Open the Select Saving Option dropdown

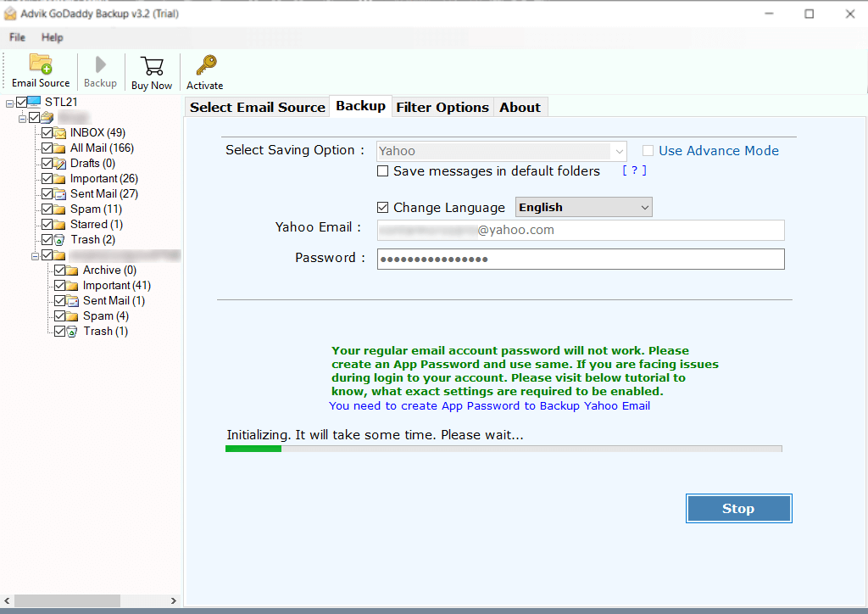click(x=502, y=151)
